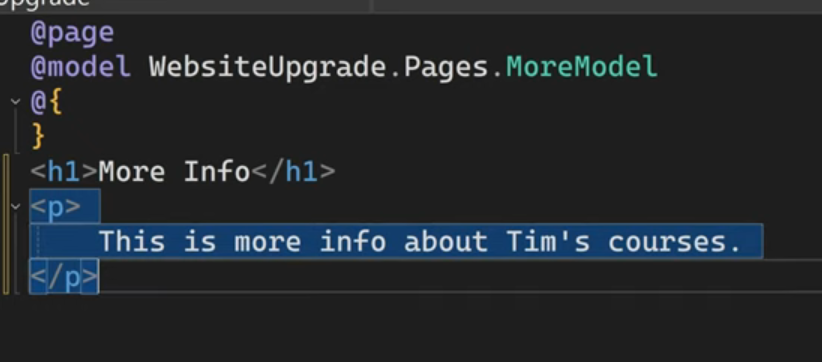Click the yellow closing brace
This screenshot has width=822, height=362.
click(x=38, y=137)
